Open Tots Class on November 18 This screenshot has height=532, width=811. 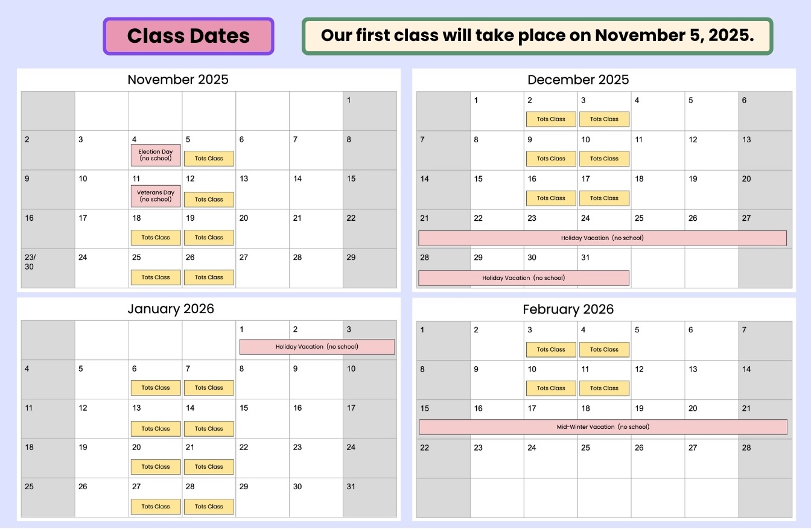click(x=156, y=238)
